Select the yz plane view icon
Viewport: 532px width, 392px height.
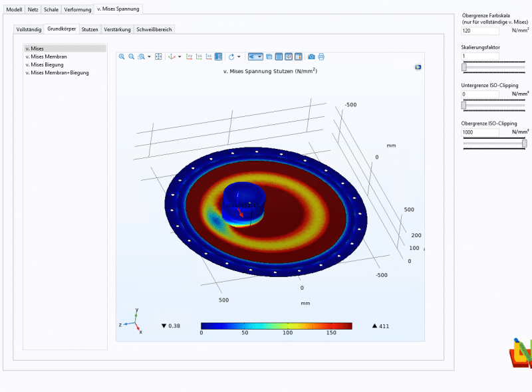pyautogui.click(x=198, y=56)
